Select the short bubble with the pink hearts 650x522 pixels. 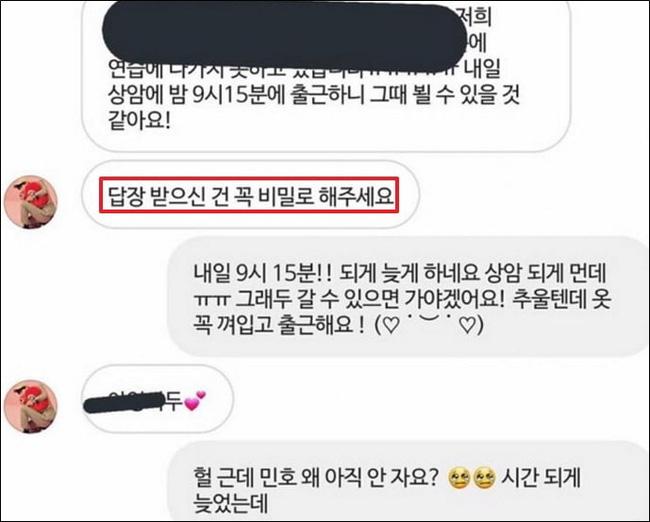point(158,400)
